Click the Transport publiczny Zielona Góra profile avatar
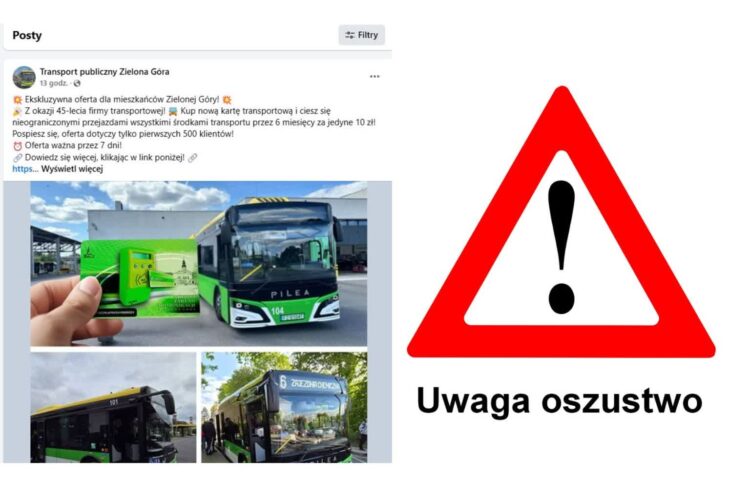 tap(24, 78)
